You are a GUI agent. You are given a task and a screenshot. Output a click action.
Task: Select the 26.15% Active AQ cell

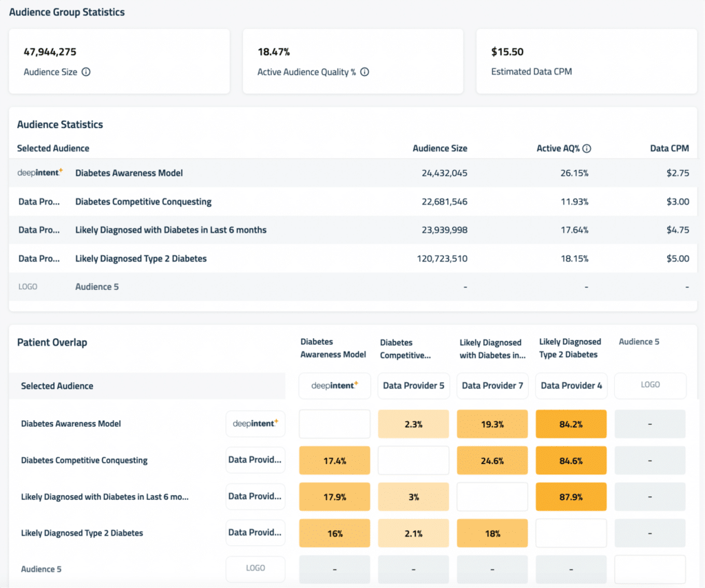[x=574, y=173]
